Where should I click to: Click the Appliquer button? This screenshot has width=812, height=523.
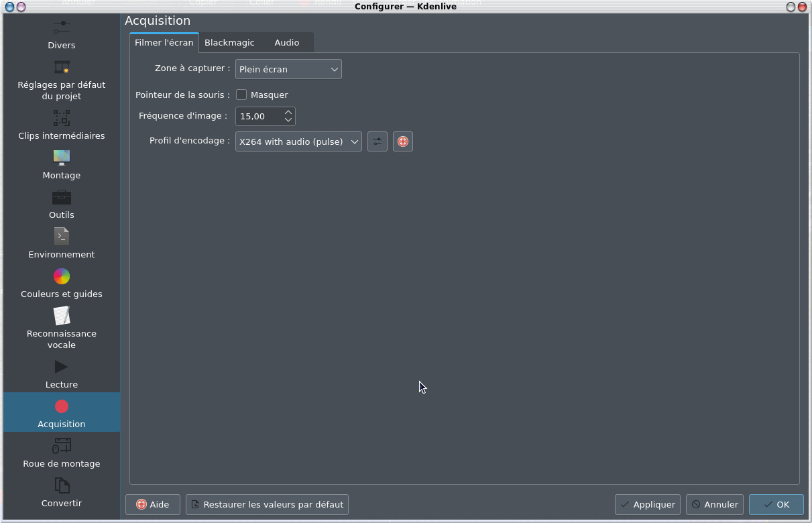point(648,504)
